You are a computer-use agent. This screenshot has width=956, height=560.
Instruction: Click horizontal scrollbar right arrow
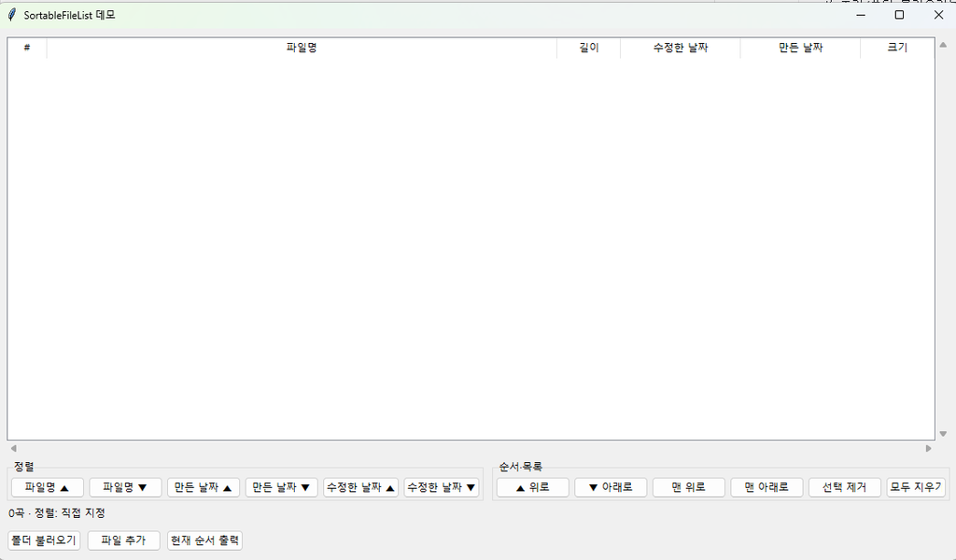coord(929,449)
